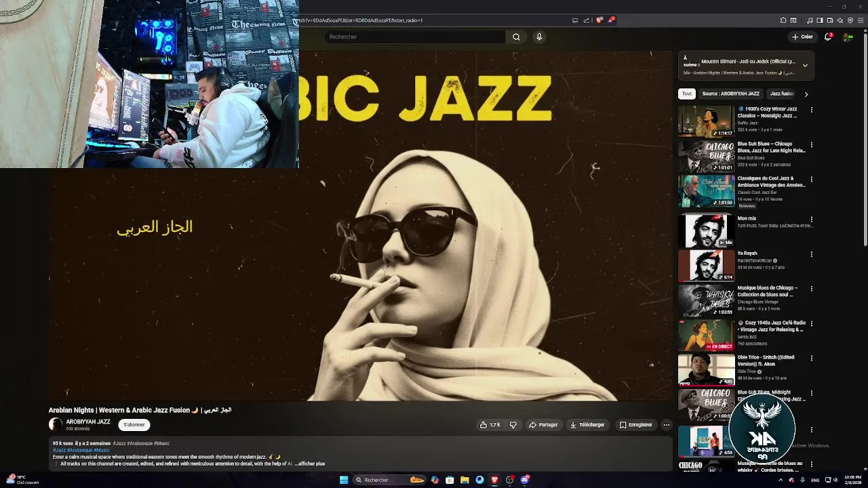Click the Enregistrer save button
868x488 pixels.
[635, 425]
